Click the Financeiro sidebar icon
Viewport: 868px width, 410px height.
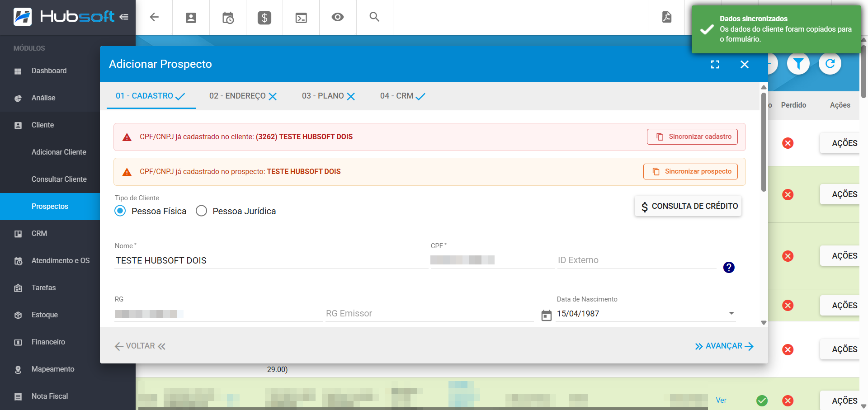(18, 342)
